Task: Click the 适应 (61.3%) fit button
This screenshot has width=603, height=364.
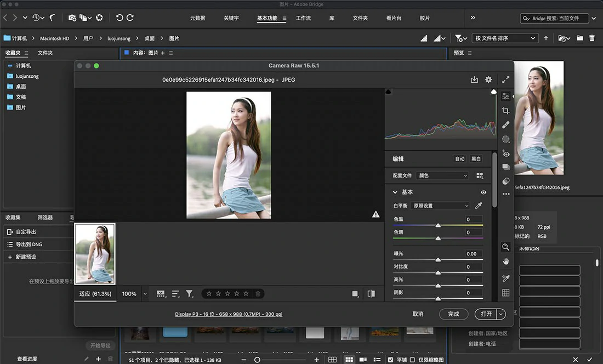Action: tap(95, 294)
